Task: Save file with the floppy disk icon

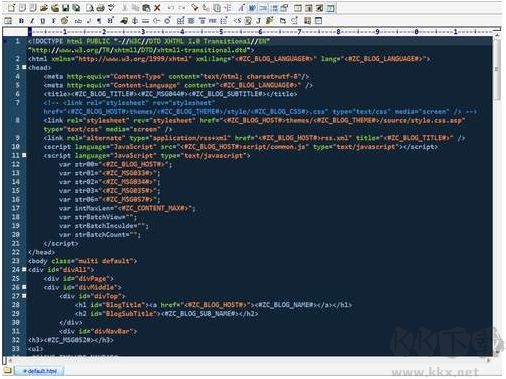Action: (66, 7)
